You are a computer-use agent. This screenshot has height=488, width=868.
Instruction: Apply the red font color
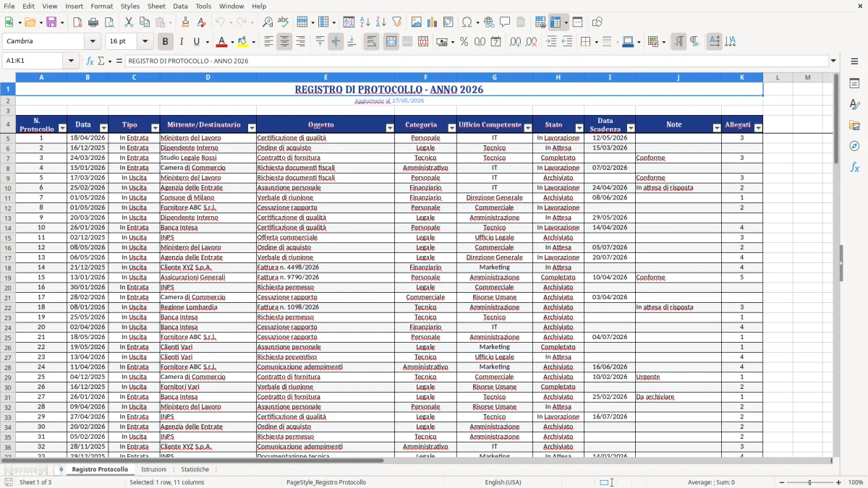[221, 42]
